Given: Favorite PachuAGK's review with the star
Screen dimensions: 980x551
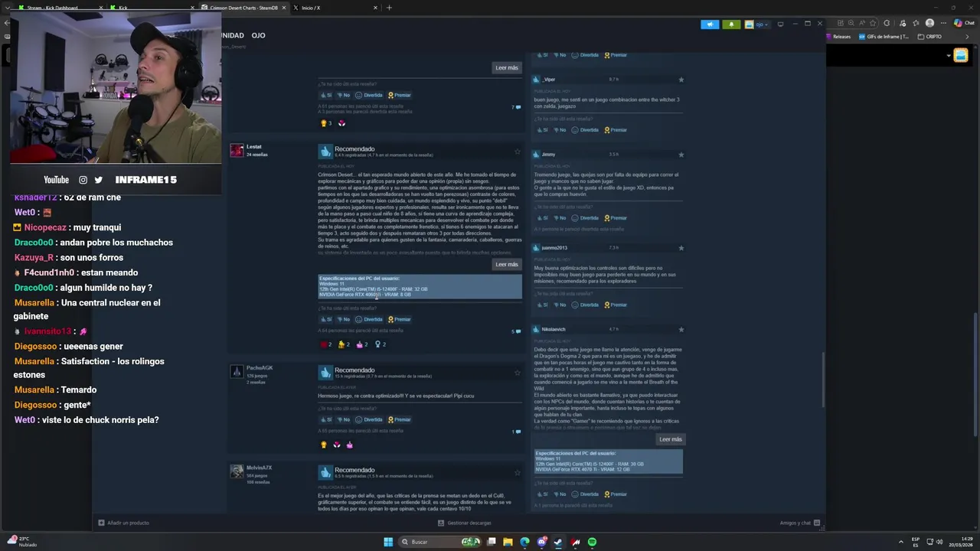Looking at the screenshot, I should point(518,373).
